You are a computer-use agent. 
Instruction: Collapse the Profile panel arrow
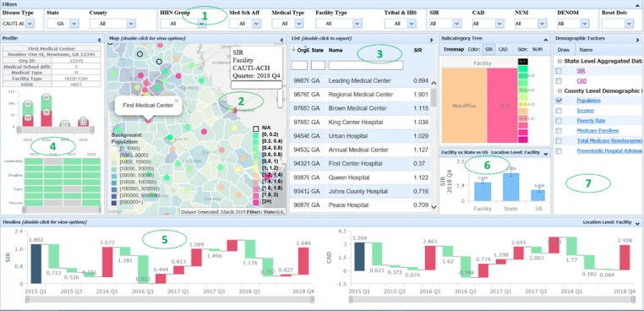pos(100,40)
